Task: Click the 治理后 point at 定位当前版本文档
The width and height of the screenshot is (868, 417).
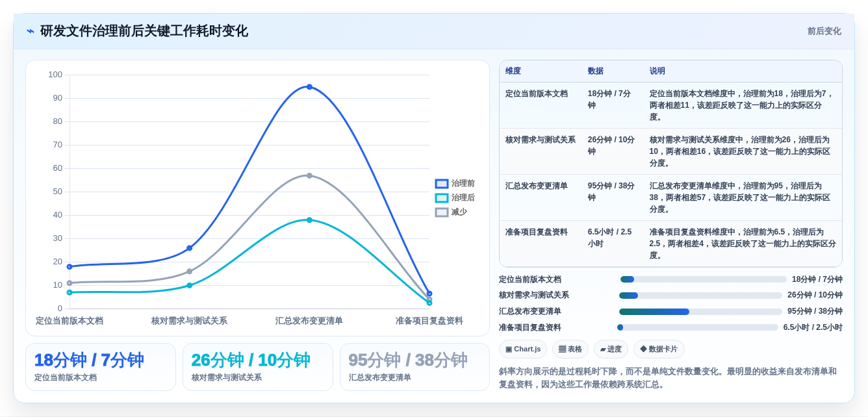Action: click(70, 292)
